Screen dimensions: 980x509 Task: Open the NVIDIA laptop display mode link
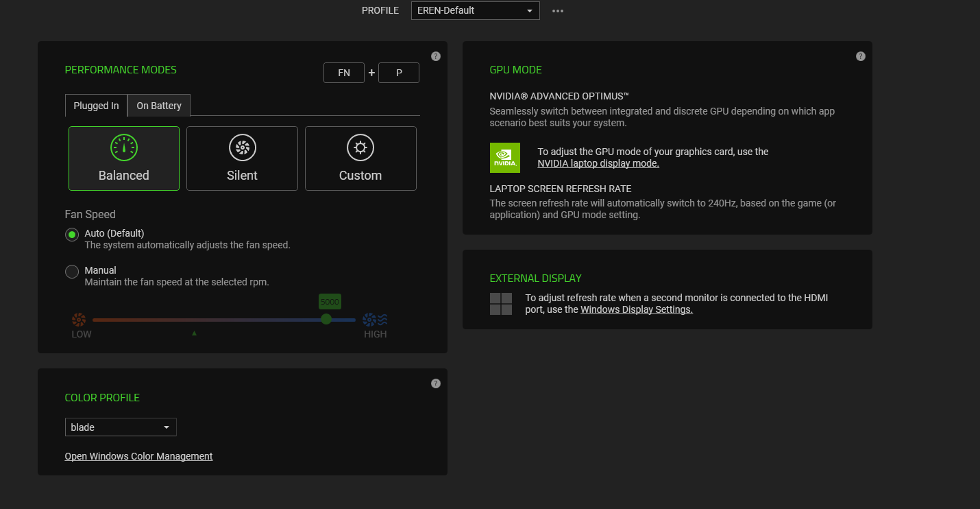598,163
